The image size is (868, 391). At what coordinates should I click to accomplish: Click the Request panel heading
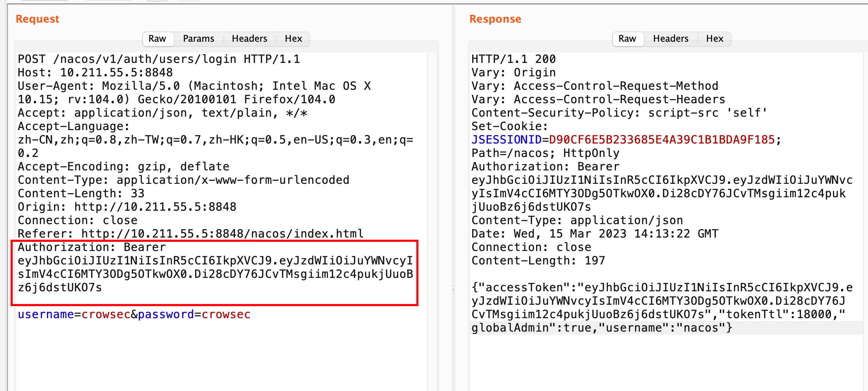(x=37, y=19)
